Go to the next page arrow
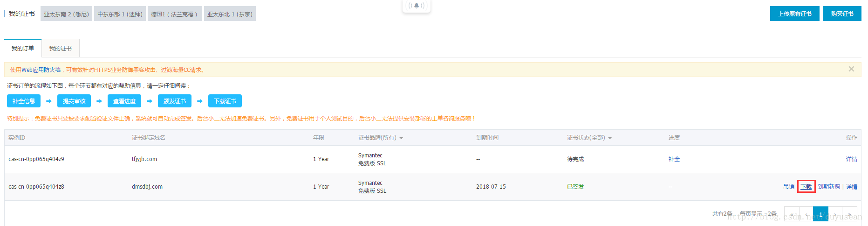Screen dimensions: 868x226 tap(835, 214)
